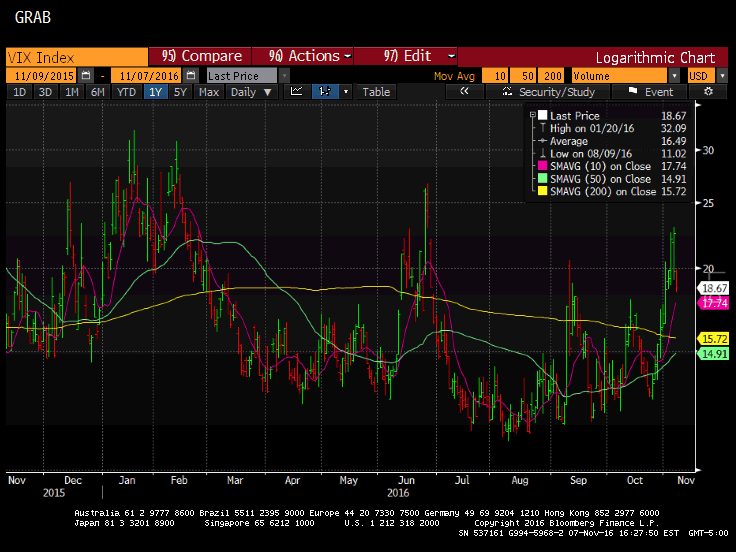Open chart settings gear icon
Screen dimensions: 736x552
tap(708, 92)
